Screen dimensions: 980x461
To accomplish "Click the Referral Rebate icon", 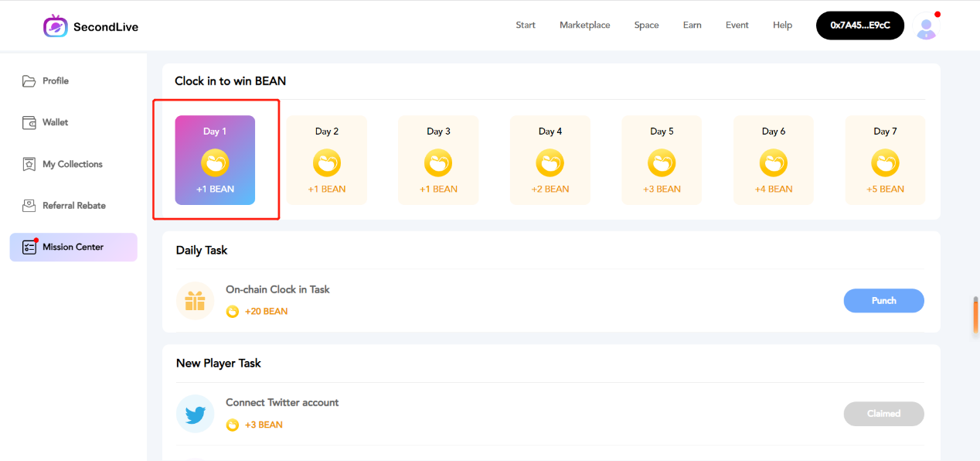I will click(29, 206).
